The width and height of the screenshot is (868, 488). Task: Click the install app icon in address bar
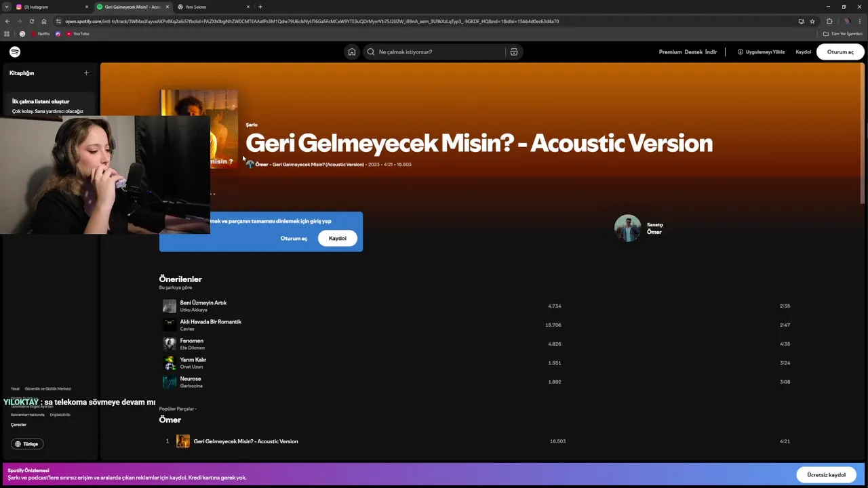pos(801,21)
